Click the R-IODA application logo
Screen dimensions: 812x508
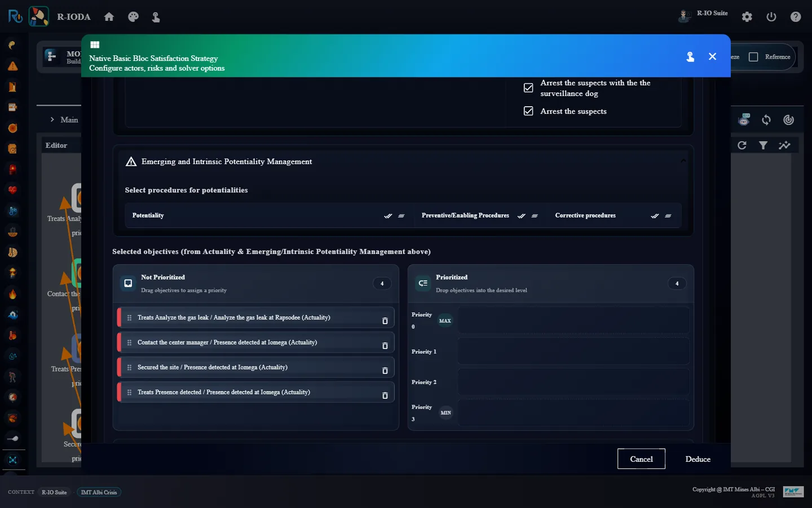(x=39, y=16)
